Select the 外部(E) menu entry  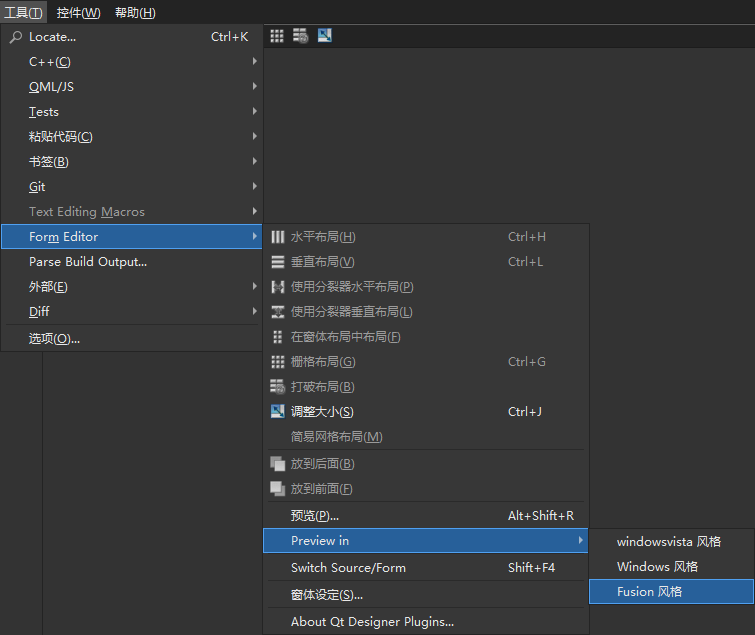pos(131,287)
